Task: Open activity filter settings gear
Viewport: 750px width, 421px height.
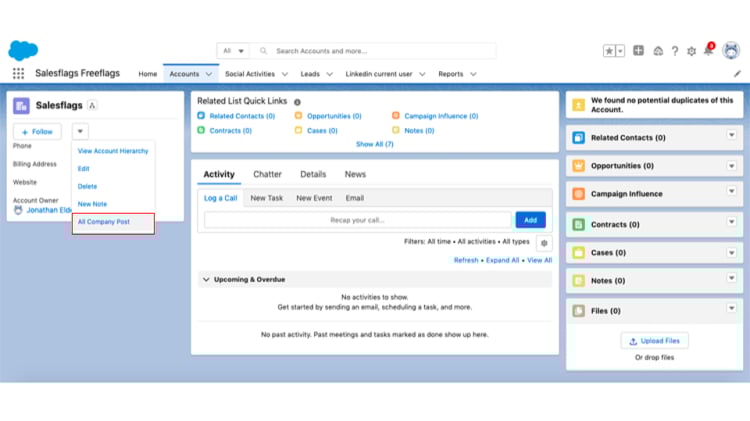Action: coord(544,243)
